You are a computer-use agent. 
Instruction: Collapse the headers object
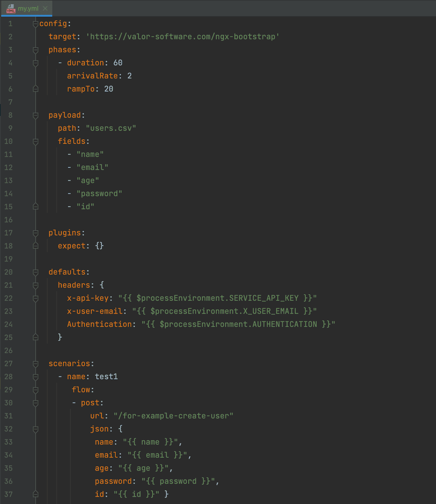tap(36, 285)
